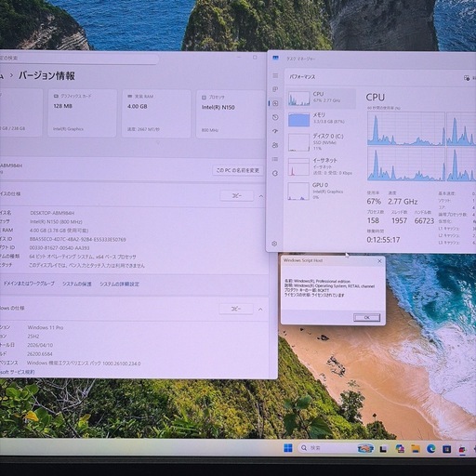Screen dimensions: 476x476
Task: Open Details page icon in Task Manager
Action: (x=275, y=159)
